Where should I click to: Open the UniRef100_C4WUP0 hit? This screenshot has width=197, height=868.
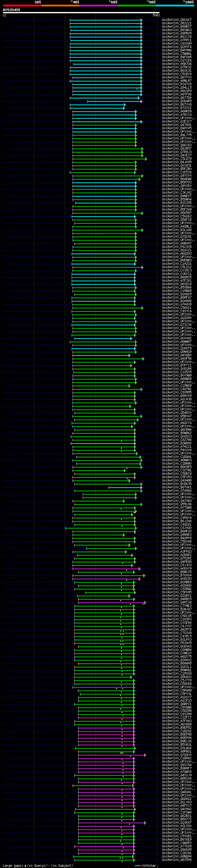(x=177, y=843)
